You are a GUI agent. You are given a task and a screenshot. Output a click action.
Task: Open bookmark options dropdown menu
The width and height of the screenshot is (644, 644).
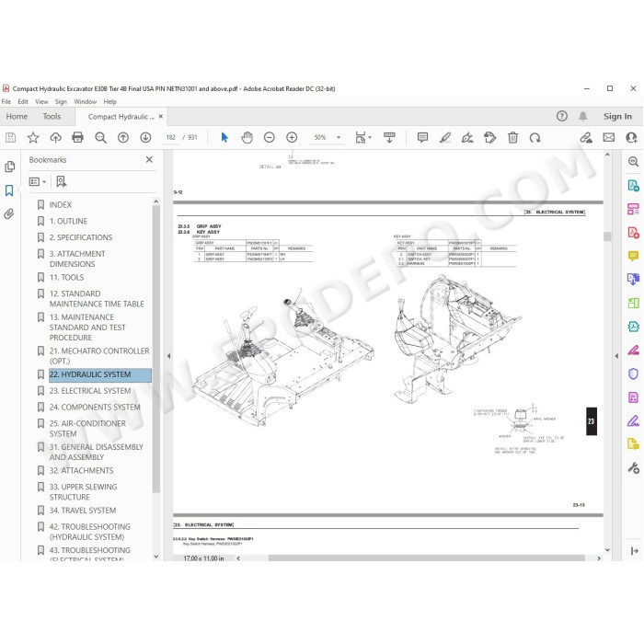point(38,181)
